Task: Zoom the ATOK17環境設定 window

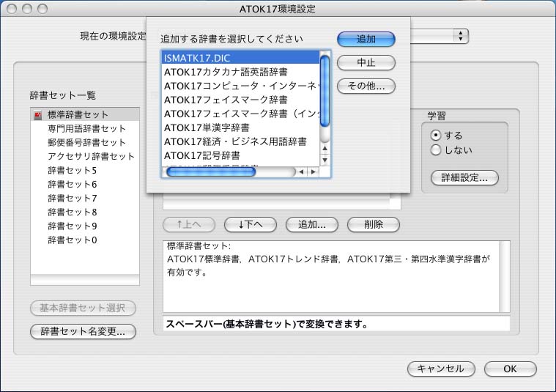Action: [42, 9]
